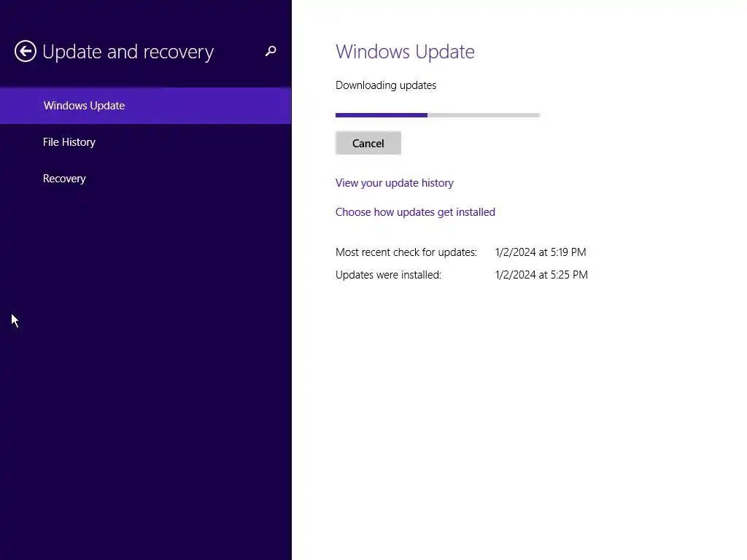Click the 'Downloading updates' status text
The width and height of the screenshot is (747, 560).
coord(386,85)
